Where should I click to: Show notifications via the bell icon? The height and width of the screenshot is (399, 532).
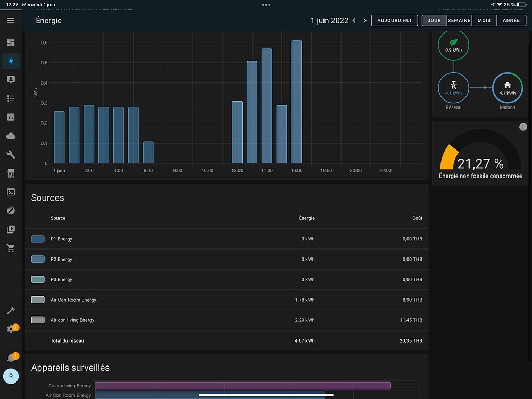[11, 358]
